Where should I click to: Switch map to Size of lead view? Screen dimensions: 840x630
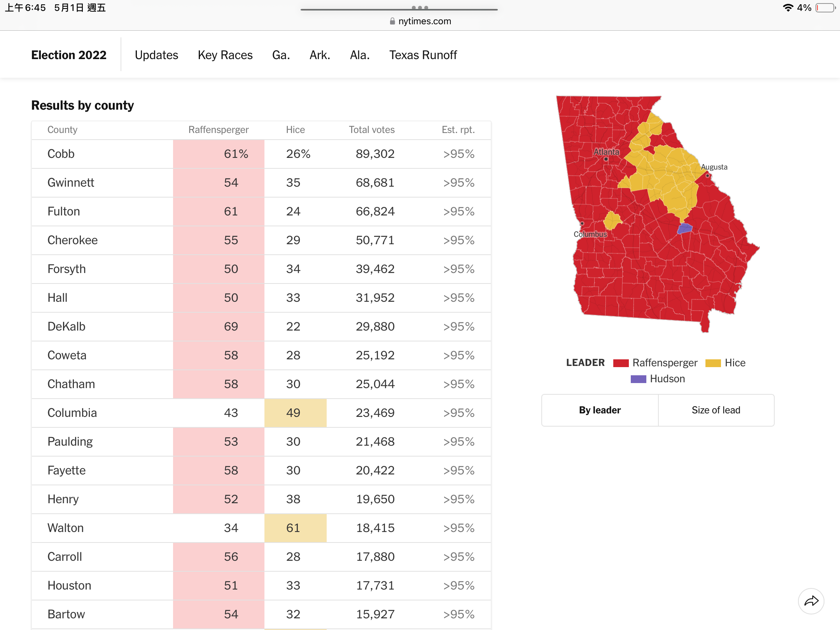[716, 410]
